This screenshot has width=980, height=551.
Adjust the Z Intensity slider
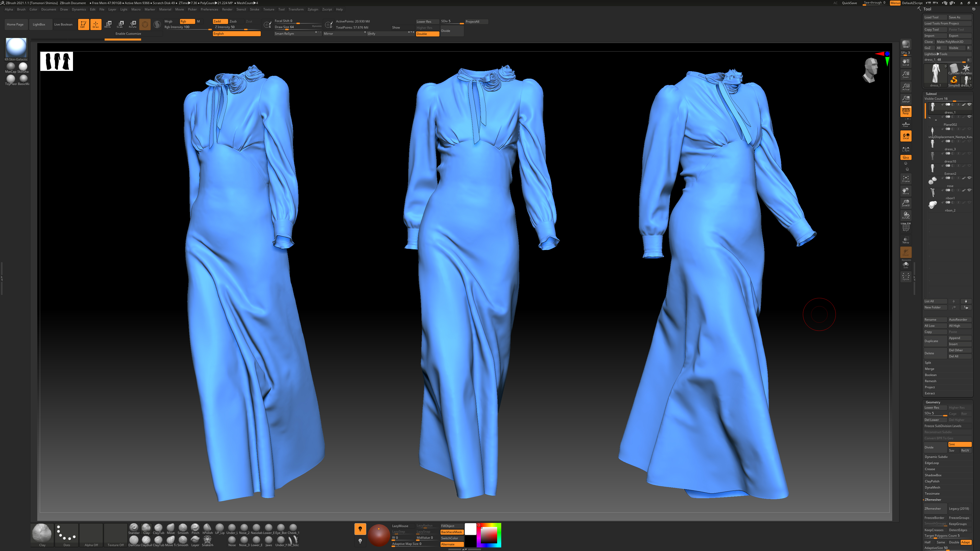click(x=237, y=27)
